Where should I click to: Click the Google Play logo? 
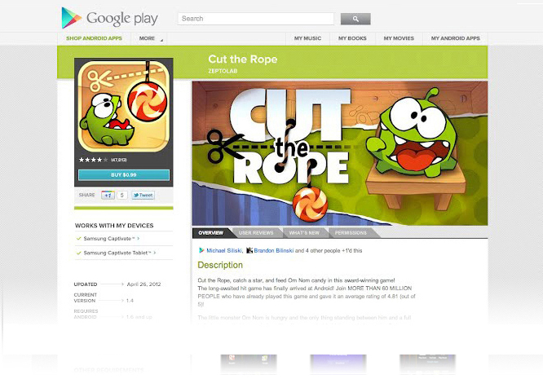[x=109, y=18]
